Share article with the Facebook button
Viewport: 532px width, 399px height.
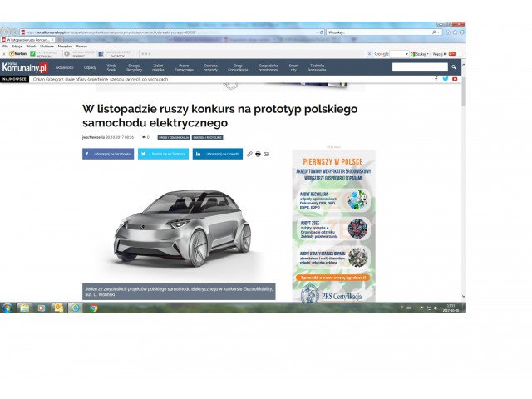point(108,154)
